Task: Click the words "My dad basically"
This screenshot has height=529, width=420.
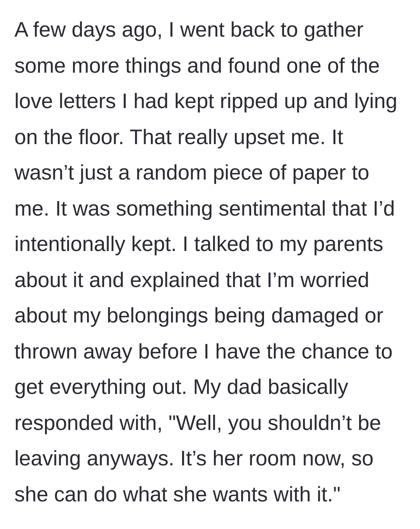Action: pyautogui.click(x=271, y=388)
